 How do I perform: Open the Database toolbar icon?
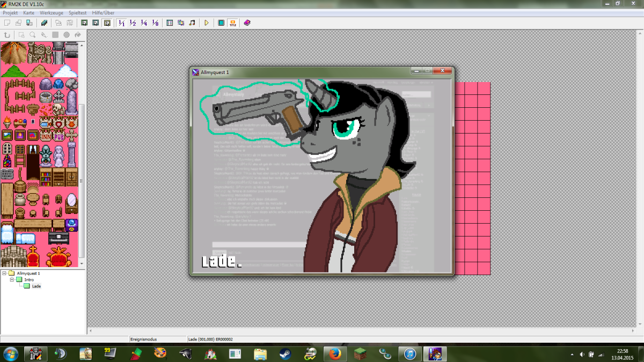click(170, 23)
